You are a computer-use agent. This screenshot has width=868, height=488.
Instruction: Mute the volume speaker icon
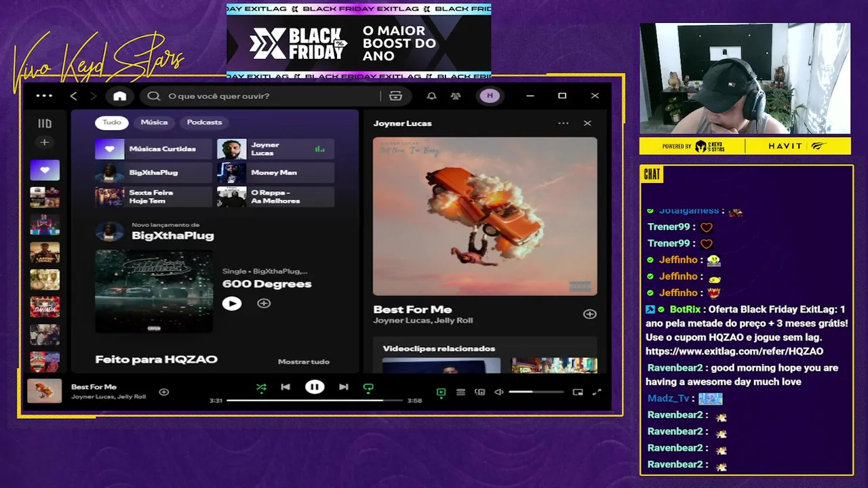[x=499, y=392]
